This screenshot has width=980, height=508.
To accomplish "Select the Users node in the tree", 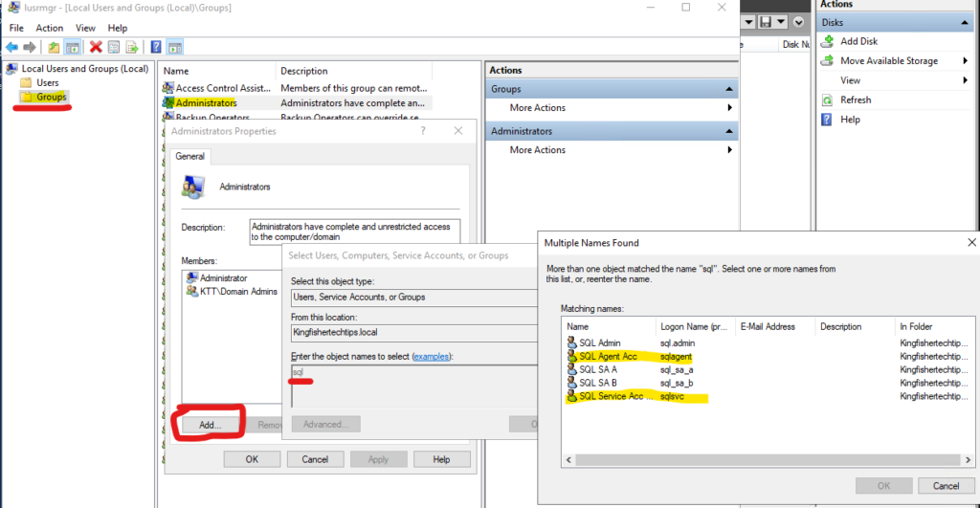I will click(x=48, y=82).
